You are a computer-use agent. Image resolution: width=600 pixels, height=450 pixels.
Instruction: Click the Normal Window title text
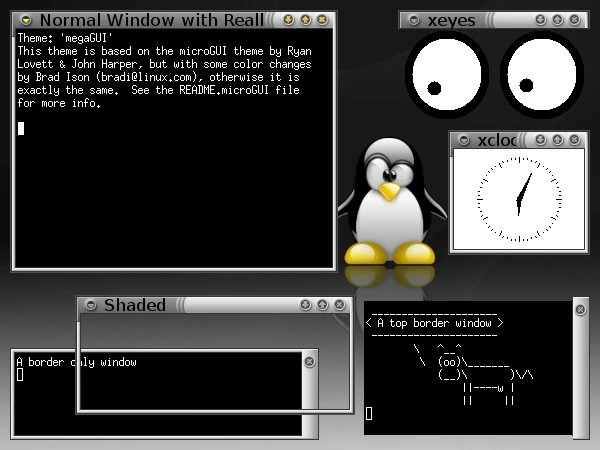(x=152, y=20)
